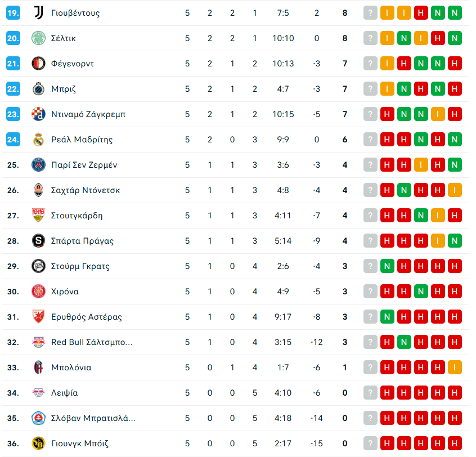
Task: Open the Στουτγκάρδη team link
Action: (77, 216)
